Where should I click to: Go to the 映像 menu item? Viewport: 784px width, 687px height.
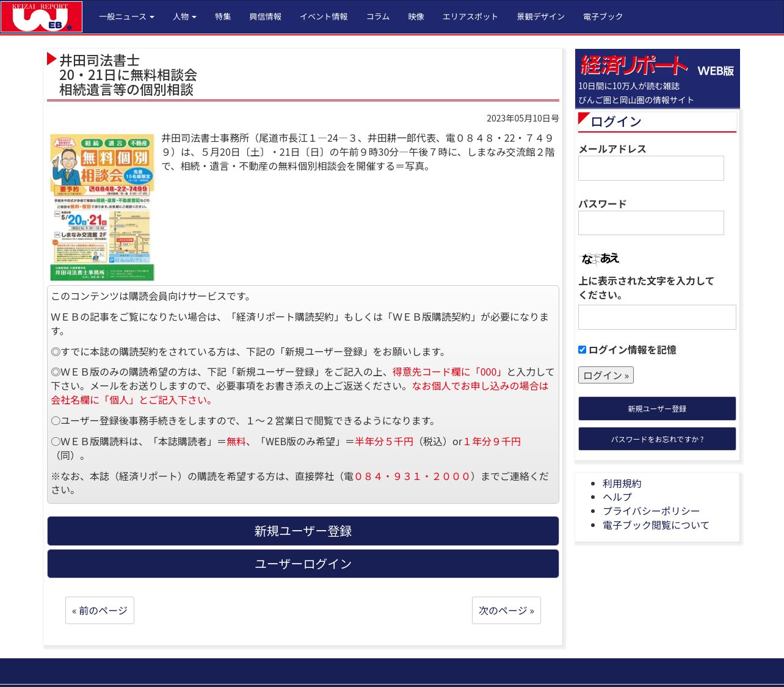click(x=416, y=16)
